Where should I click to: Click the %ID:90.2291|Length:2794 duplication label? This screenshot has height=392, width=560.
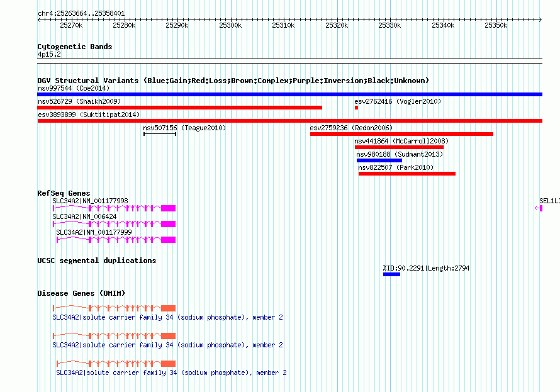[426, 268]
